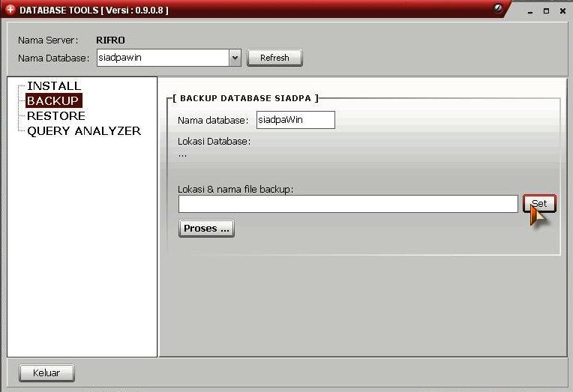
Task: Start backup with Proses button
Action: (x=206, y=229)
